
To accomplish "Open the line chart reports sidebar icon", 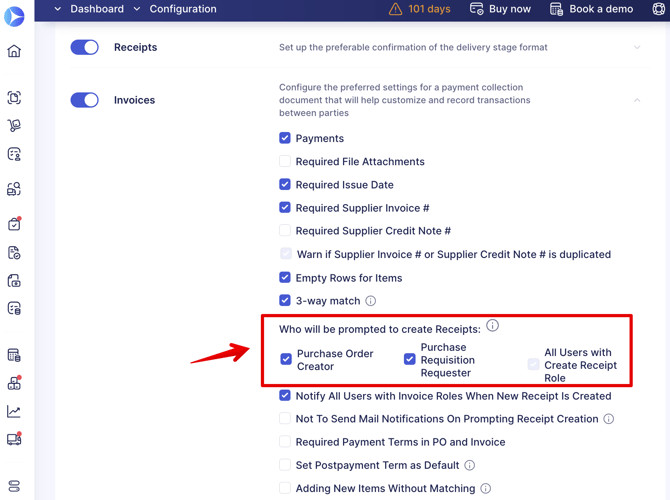I will [x=14, y=411].
